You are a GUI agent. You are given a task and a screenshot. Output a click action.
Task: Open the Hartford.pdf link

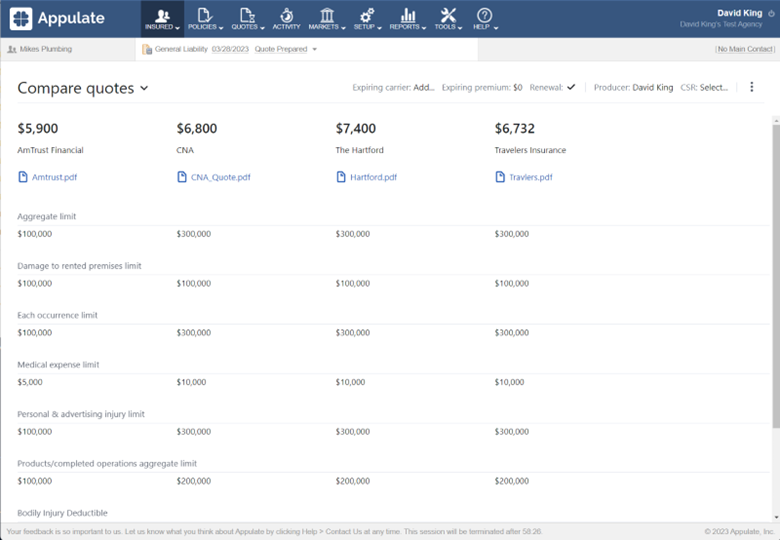pyautogui.click(x=374, y=177)
